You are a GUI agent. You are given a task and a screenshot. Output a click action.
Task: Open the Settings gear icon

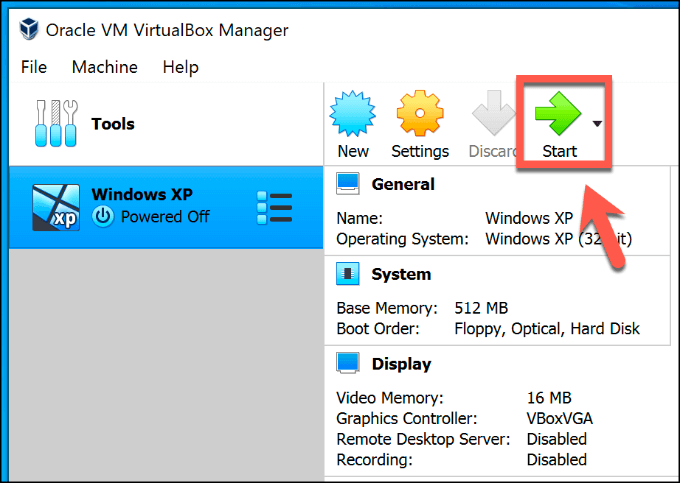coord(420,115)
